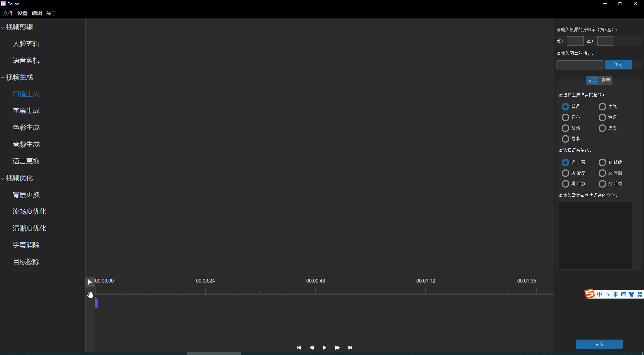Click the 浏览 browse button
The width and height of the screenshot is (644, 355).
click(618, 65)
